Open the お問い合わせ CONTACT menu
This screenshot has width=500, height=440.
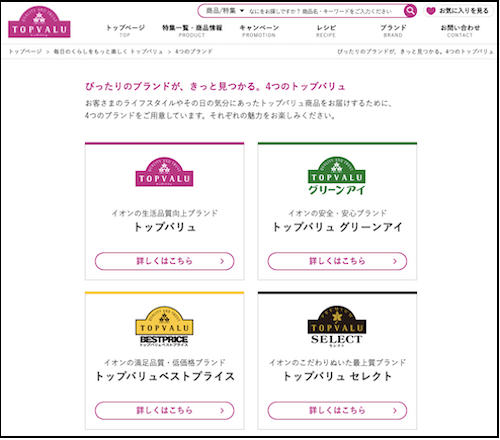(460, 31)
